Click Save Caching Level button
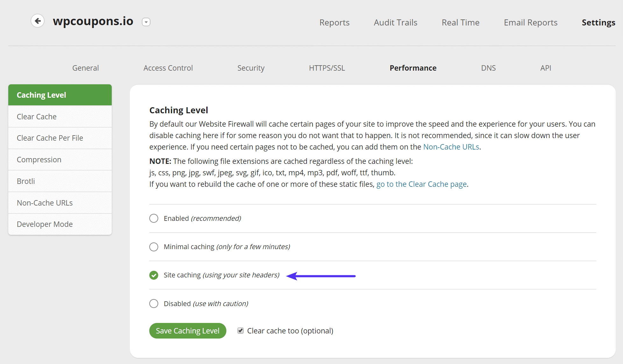The height and width of the screenshot is (364, 623). (x=188, y=331)
